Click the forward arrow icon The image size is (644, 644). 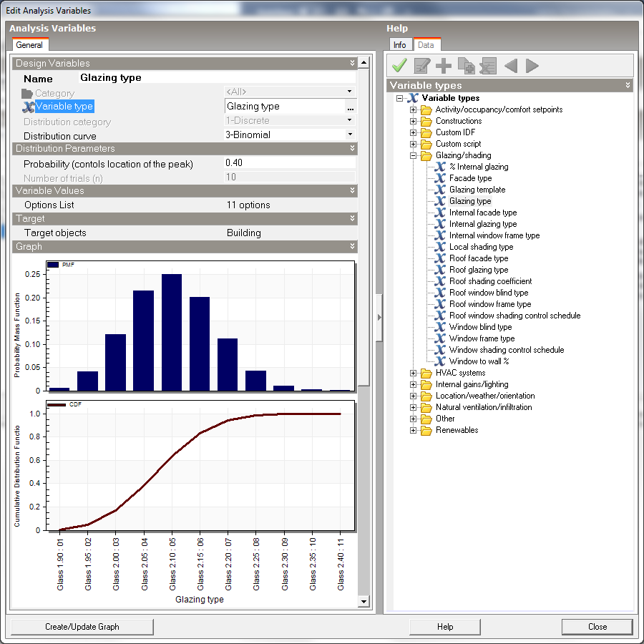pyautogui.click(x=532, y=66)
